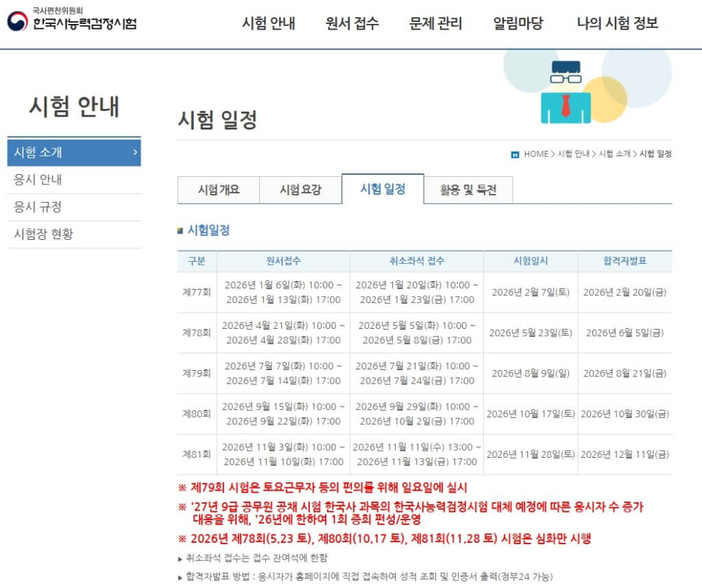Screen dimensions: 702x588
Task: Switch to the 활용 및 특전 tab
Action: (469, 189)
